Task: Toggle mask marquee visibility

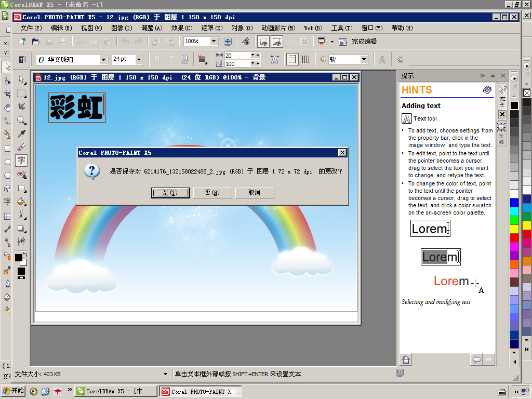Action: tap(263, 42)
